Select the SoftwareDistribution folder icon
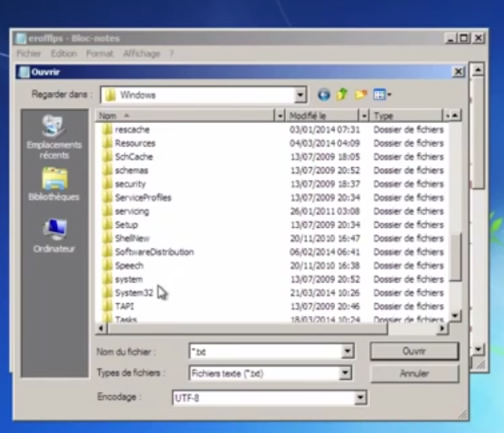504x433 pixels. (x=107, y=252)
